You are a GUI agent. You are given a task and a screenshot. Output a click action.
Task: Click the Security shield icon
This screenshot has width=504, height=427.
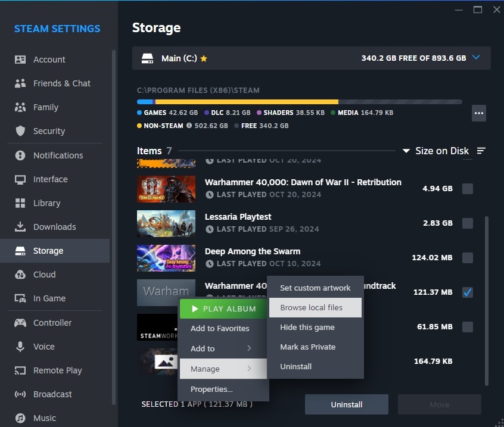click(20, 131)
